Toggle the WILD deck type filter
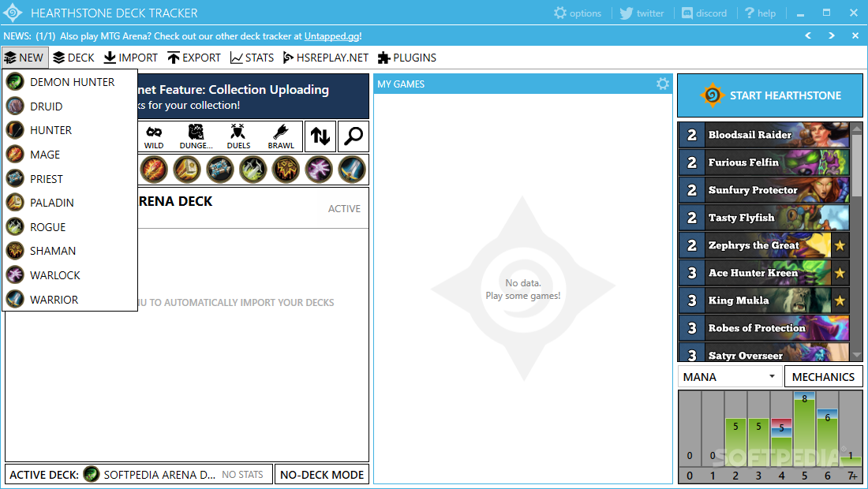 click(154, 136)
